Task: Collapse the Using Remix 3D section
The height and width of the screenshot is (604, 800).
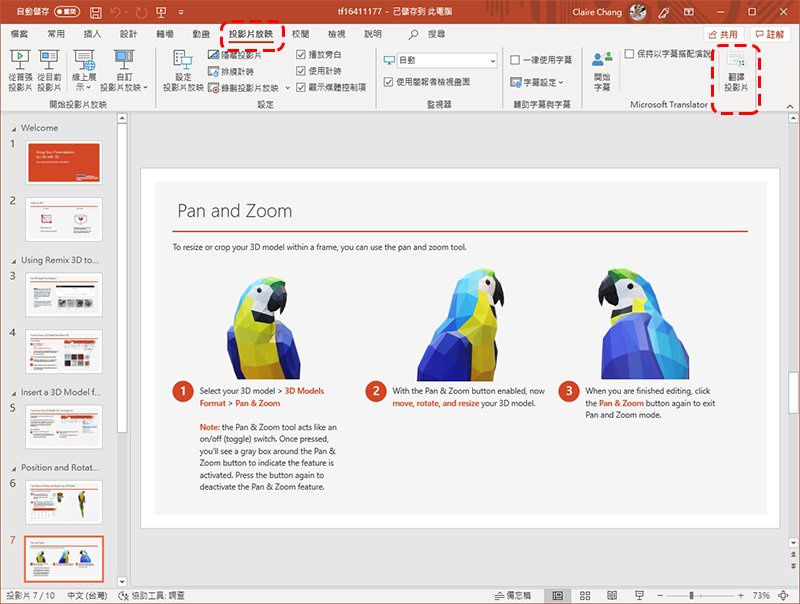Action: (x=14, y=261)
